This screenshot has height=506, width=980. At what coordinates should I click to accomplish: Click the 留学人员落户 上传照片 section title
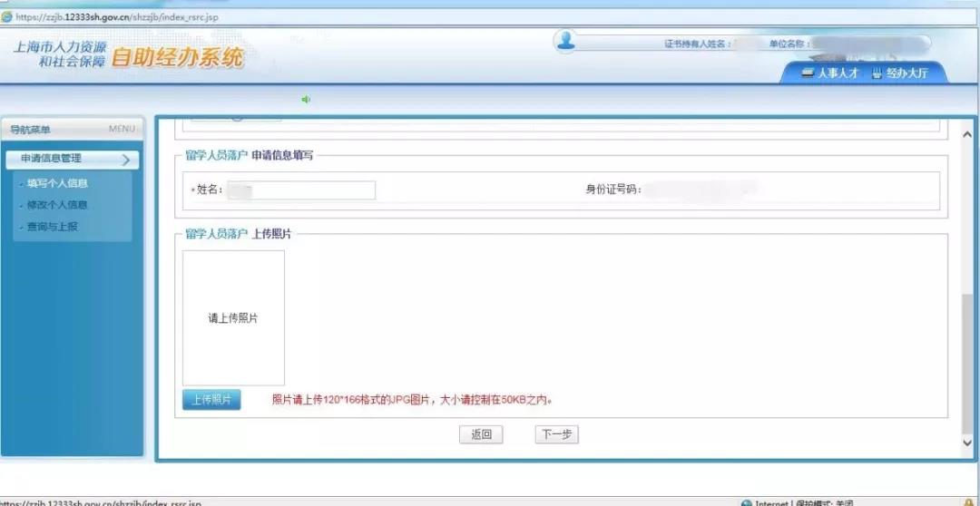click(x=238, y=234)
